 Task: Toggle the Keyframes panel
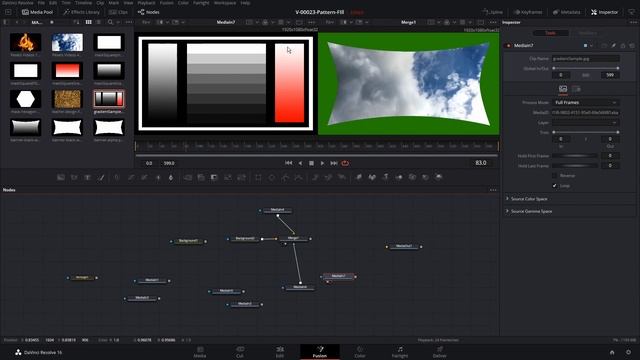[x=528, y=12]
